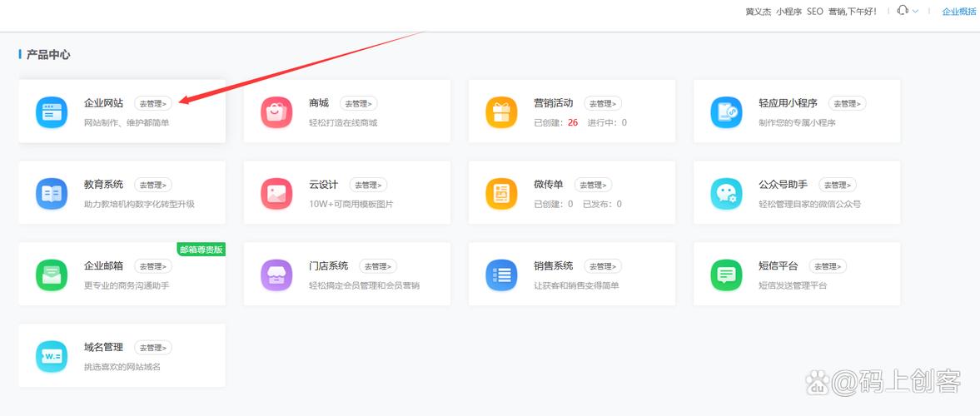Screen dimensions: 980x416
Task: Click 去管理 beside 域名管理
Action: pyautogui.click(x=153, y=348)
